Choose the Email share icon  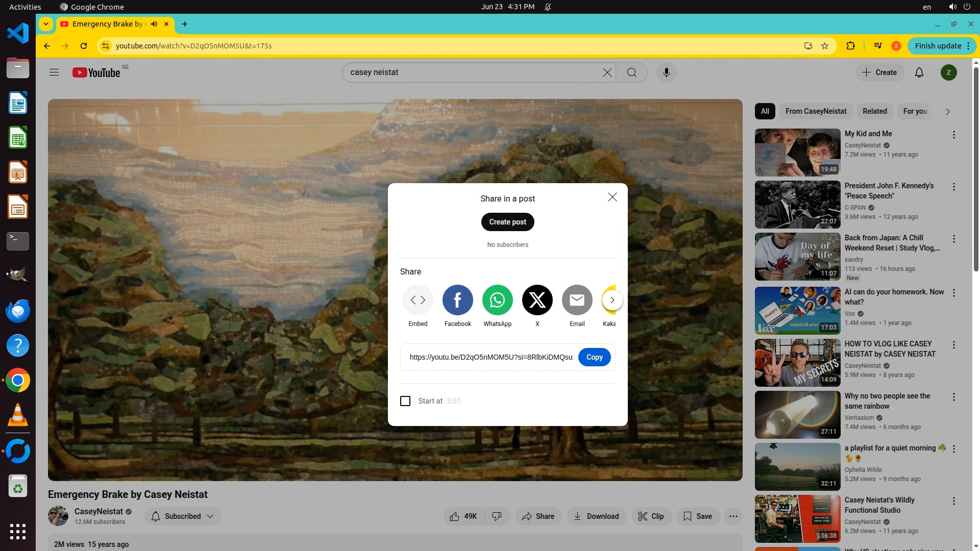click(x=577, y=300)
